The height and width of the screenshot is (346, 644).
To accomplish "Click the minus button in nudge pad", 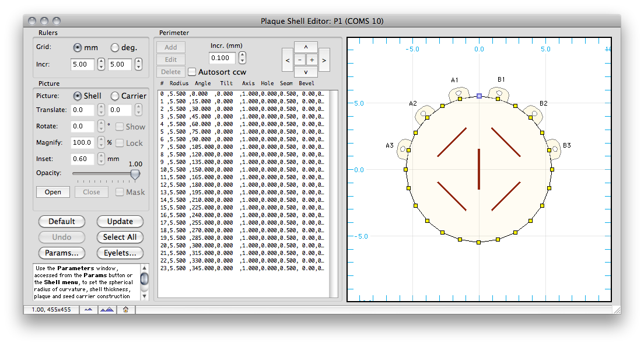I will tap(300, 60).
